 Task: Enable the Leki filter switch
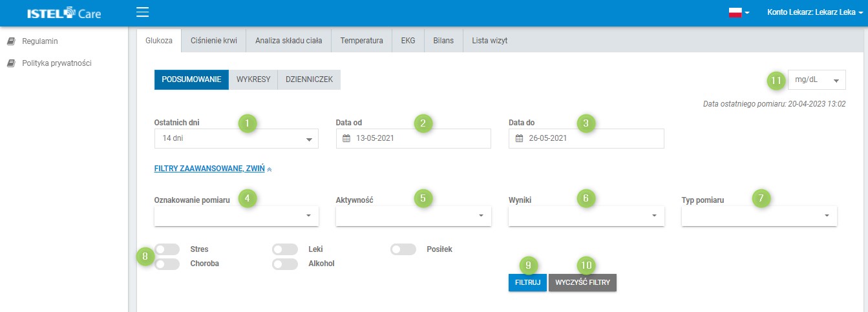click(x=284, y=249)
